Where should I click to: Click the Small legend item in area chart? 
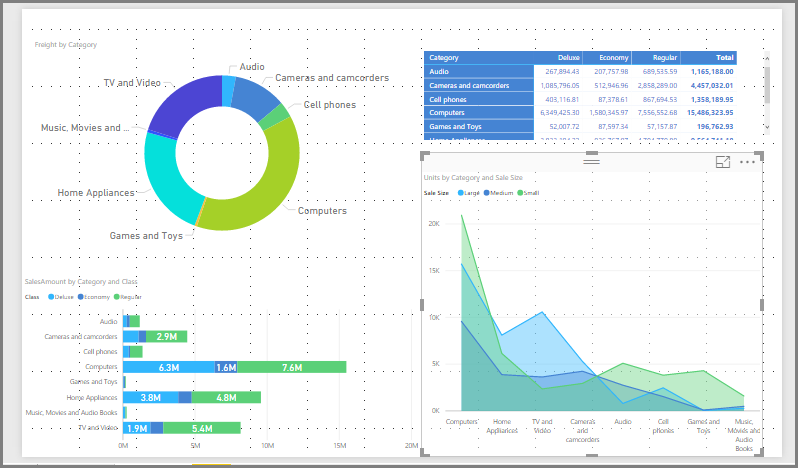tap(529, 192)
